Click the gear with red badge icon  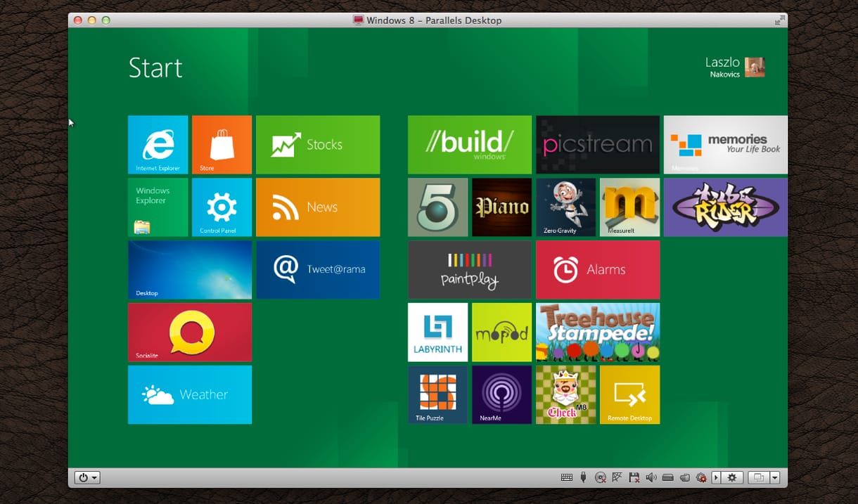click(701, 478)
